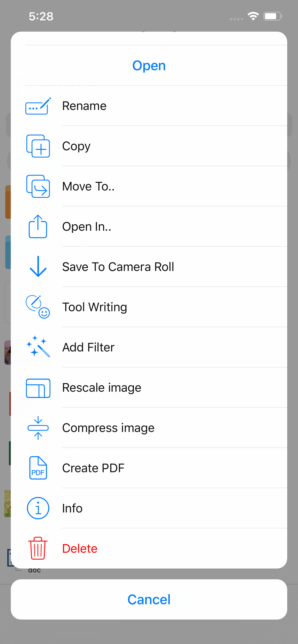Tap the Save To Camera Roll arrow icon
This screenshot has width=298, height=644.
point(38,267)
